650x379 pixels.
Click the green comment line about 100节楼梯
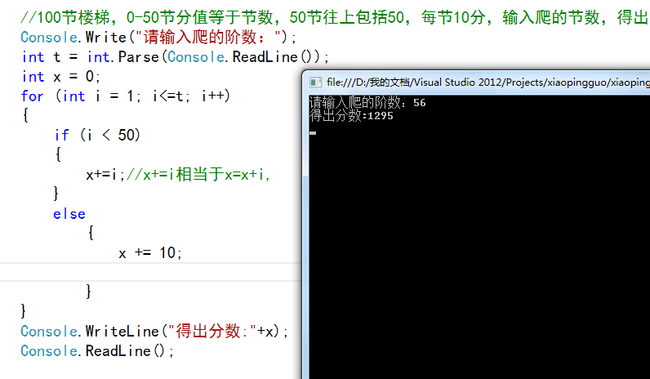[334, 17]
